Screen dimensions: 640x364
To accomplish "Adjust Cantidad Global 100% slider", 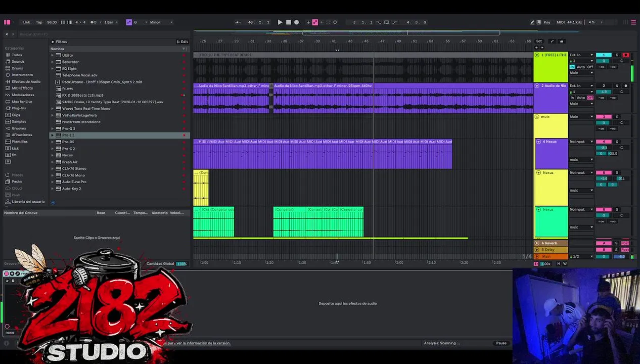I will point(181,264).
